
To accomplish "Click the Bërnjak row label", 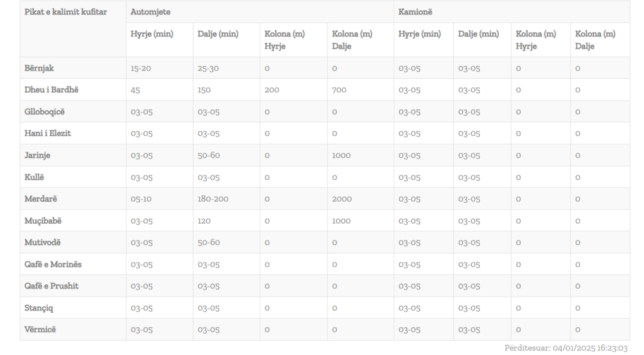I will [x=39, y=68].
